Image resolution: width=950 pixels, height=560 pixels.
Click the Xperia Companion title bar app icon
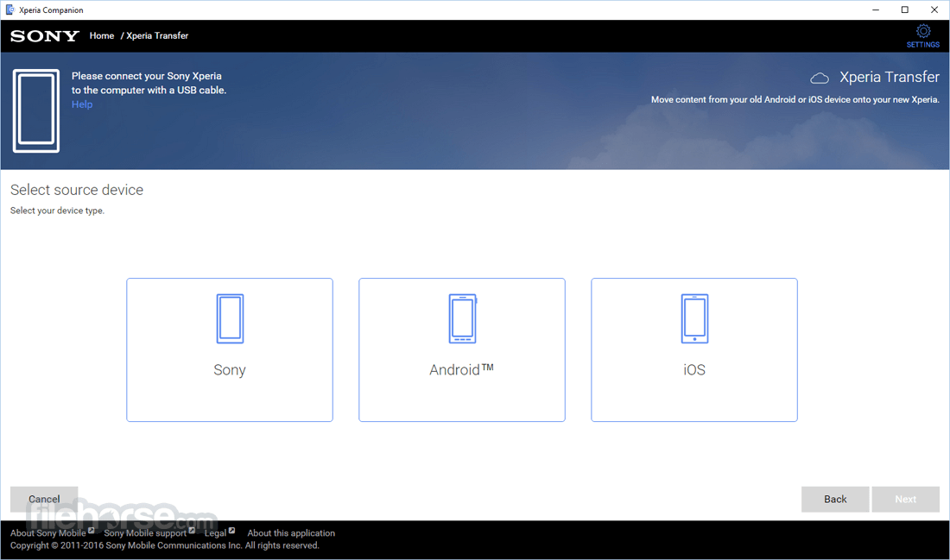10,9
